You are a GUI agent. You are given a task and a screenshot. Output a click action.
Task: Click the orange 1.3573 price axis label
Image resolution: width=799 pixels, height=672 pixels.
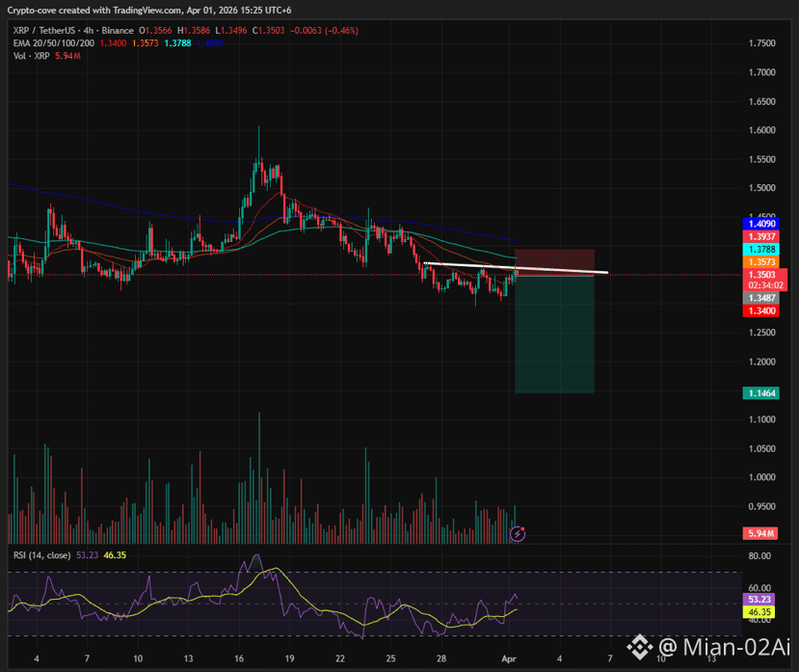point(761,262)
